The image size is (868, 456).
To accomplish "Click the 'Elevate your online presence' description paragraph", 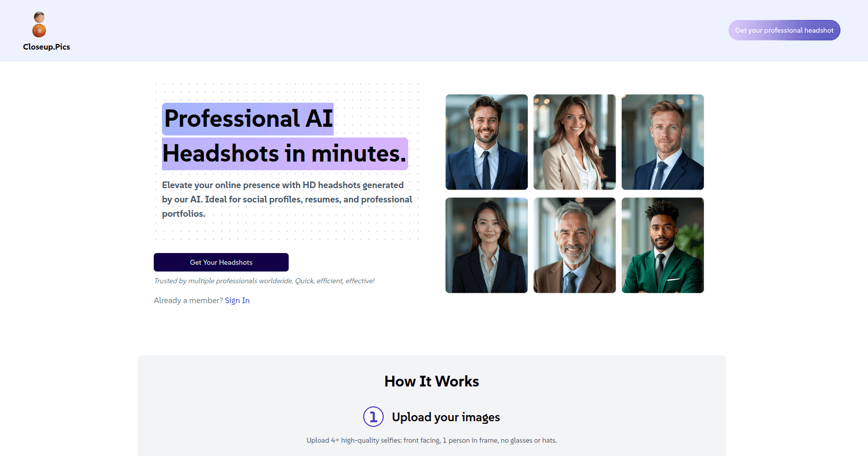I will pos(287,199).
